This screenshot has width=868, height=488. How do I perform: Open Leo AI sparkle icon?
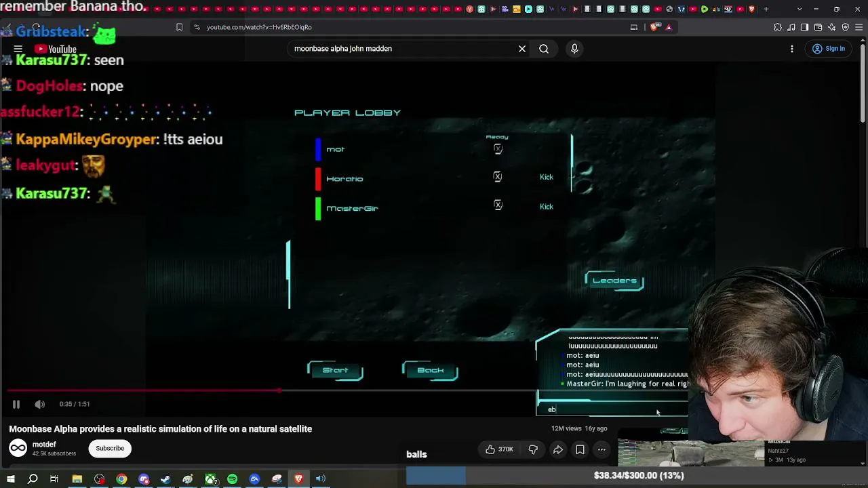tap(832, 27)
